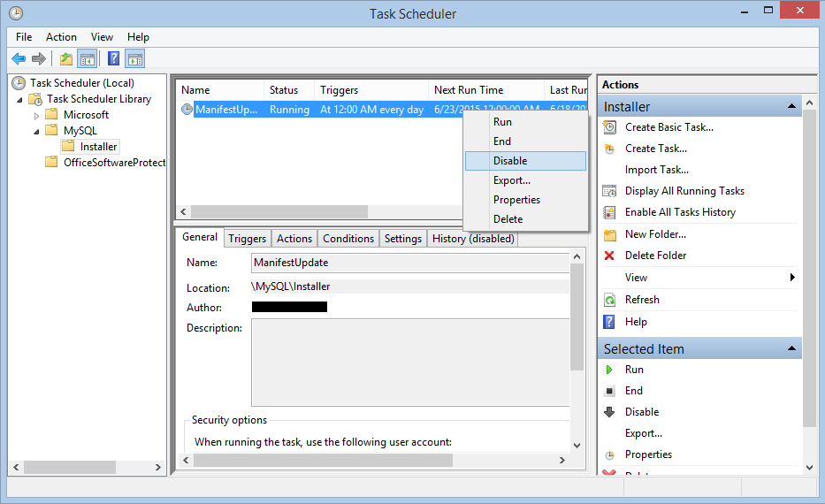
Task: Click the Enable All Tasks History icon
Action: [x=609, y=212]
